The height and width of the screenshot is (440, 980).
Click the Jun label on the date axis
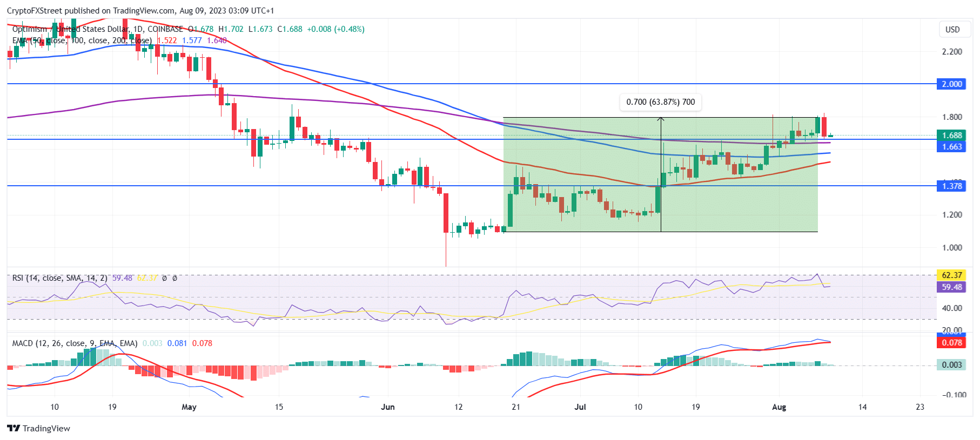(388, 407)
